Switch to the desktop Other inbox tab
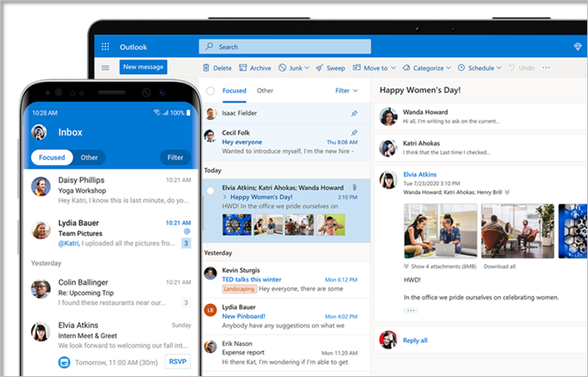 coord(265,90)
